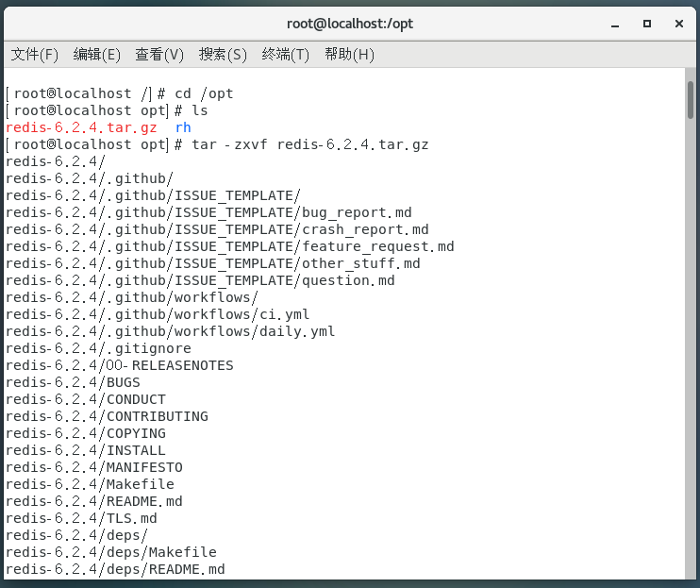Click the other_stuff.md output line
Image resolution: width=700 pixels, height=588 pixels.
pos(213,263)
